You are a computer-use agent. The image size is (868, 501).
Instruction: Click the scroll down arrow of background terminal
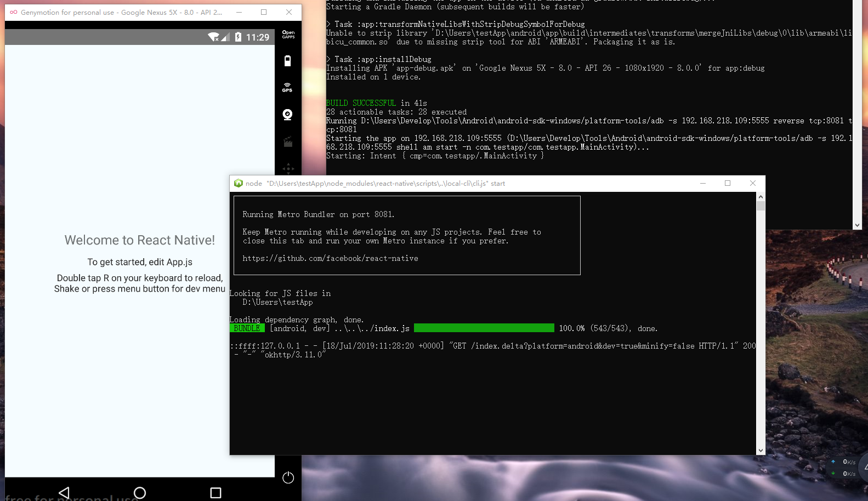click(x=857, y=225)
